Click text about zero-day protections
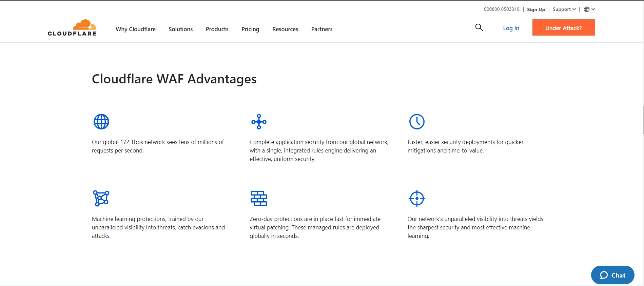 pyautogui.click(x=315, y=227)
